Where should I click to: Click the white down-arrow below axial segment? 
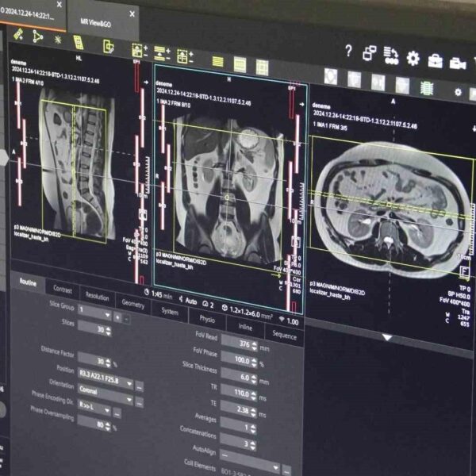tap(386, 337)
